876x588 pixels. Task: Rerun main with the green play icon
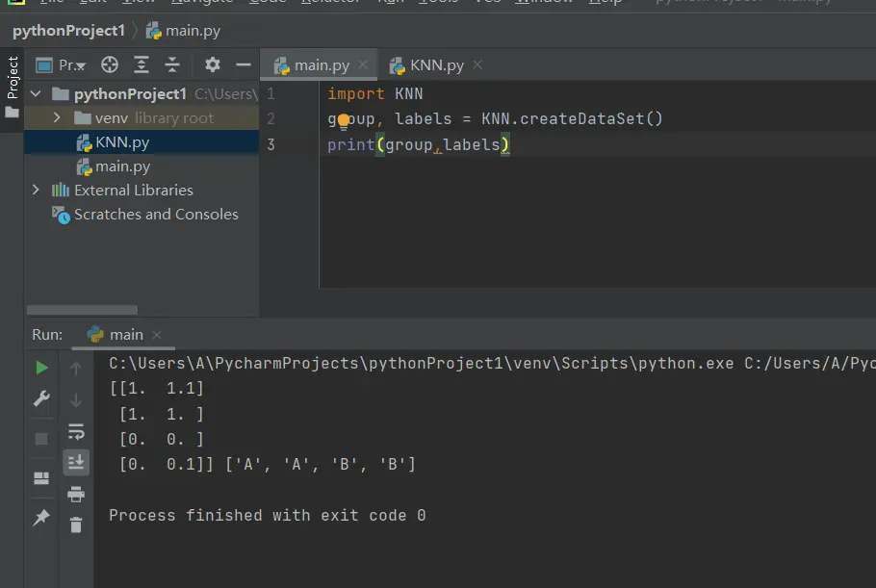pyautogui.click(x=41, y=368)
